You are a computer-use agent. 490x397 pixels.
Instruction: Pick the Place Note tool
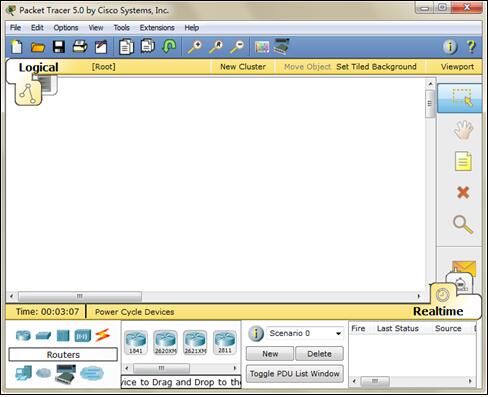pos(463,161)
